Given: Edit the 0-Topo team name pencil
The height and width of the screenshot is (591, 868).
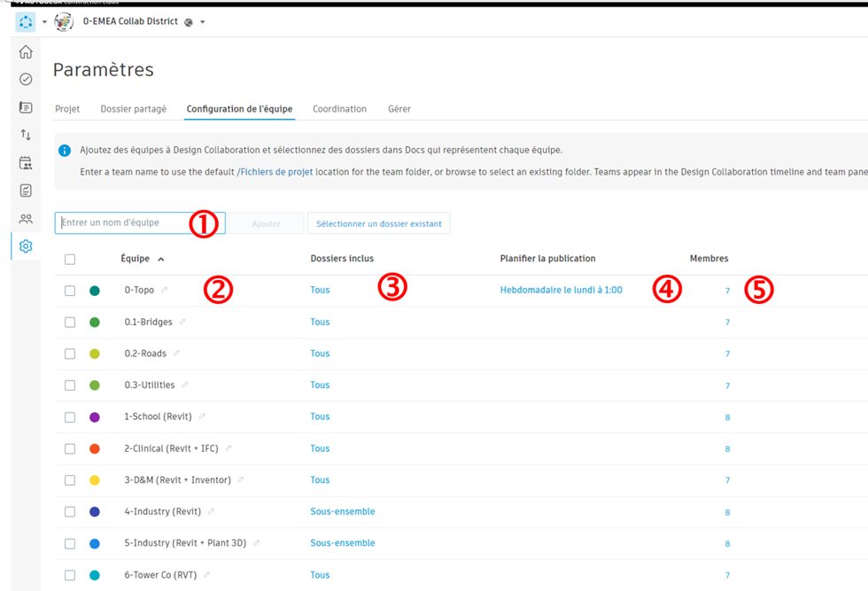Looking at the screenshot, I should (165, 290).
